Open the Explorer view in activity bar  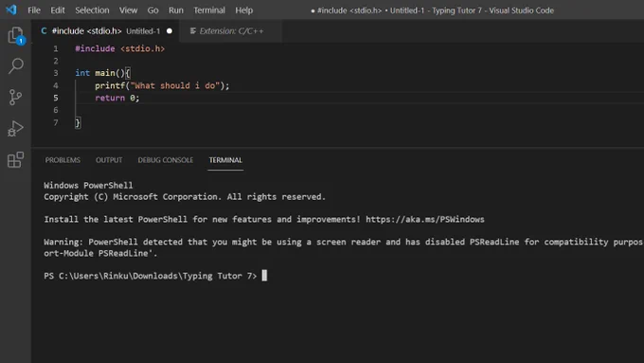click(15, 36)
